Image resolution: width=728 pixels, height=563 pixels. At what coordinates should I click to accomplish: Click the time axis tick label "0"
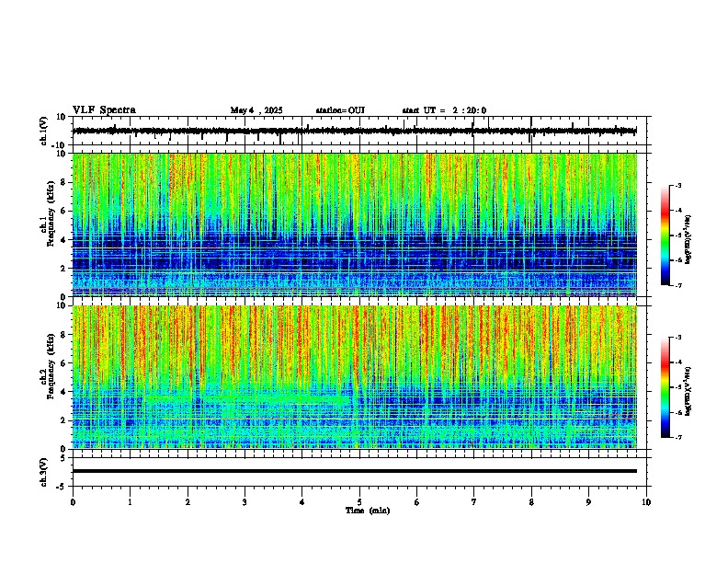coord(73,502)
